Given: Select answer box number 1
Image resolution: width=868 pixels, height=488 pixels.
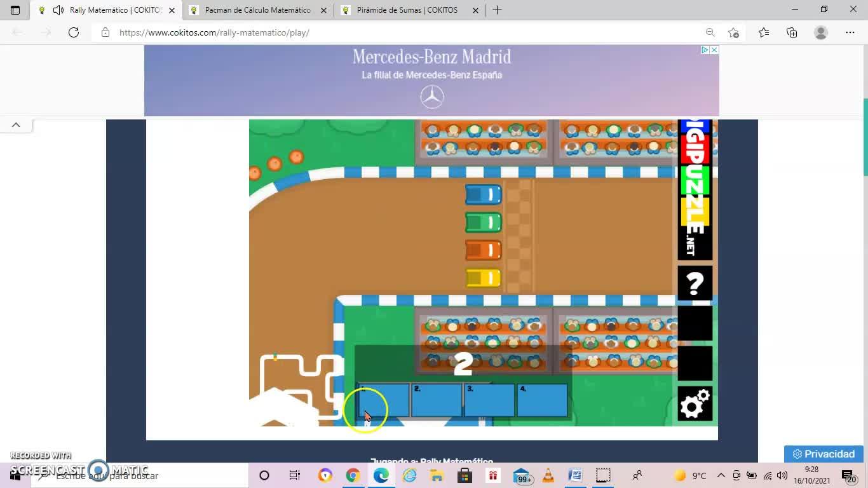Looking at the screenshot, I should point(384,400).
